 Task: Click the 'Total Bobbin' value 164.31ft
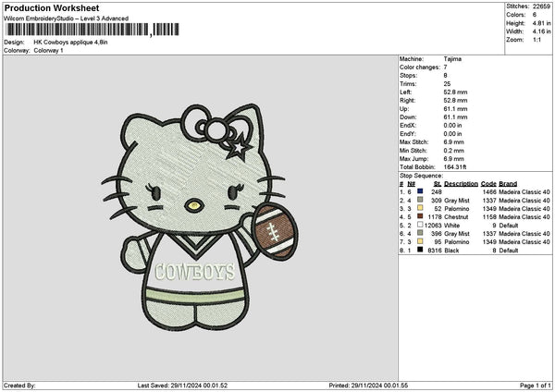pyautogui.click(x=455, y=167)
